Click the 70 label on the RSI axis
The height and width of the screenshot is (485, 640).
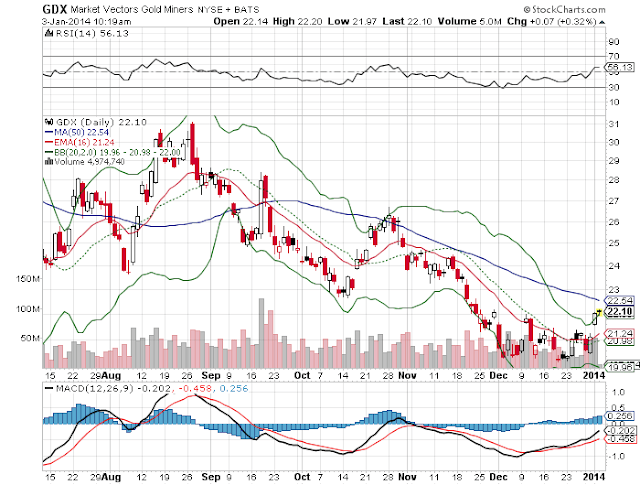coord(614,56)
